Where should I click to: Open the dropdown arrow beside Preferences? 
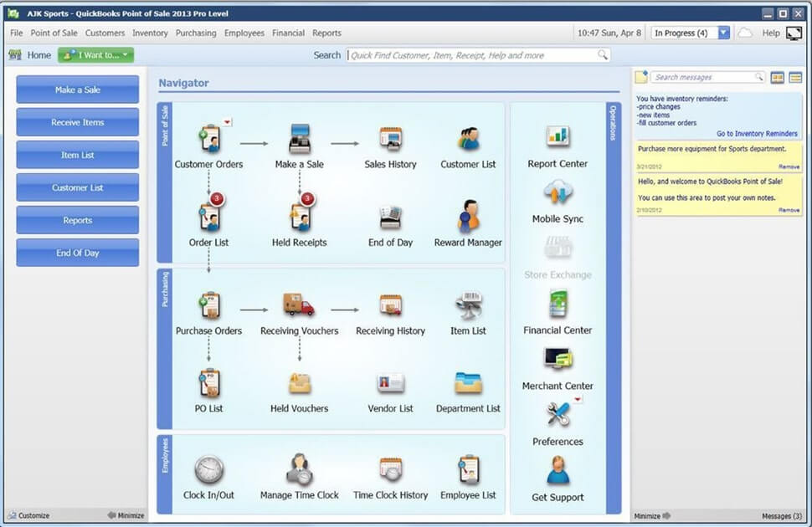(578, 399)
